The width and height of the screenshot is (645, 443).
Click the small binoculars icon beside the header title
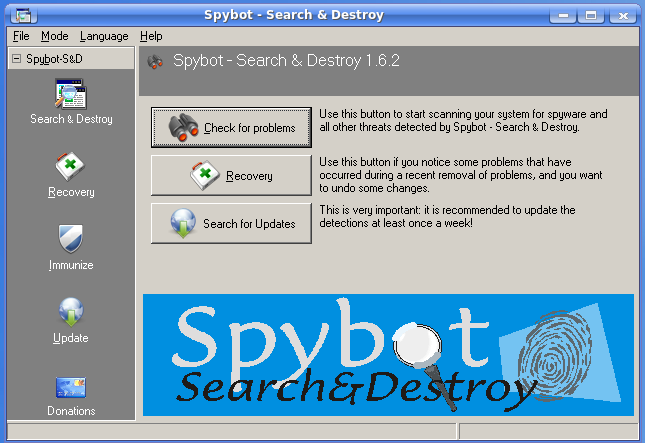click(x=155, y=62)
